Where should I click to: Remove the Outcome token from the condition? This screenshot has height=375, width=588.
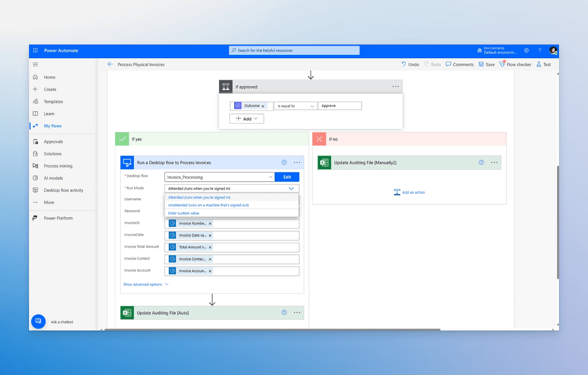(x=263, y=106)
